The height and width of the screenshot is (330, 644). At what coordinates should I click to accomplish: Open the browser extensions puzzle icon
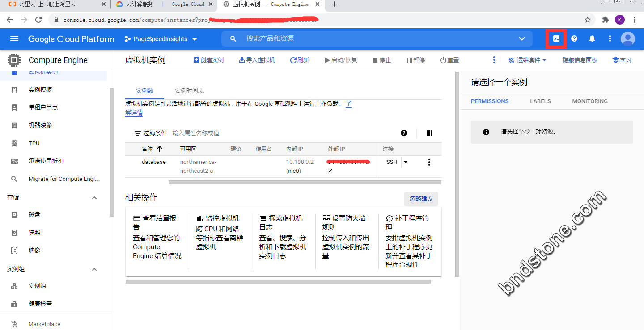606,20
